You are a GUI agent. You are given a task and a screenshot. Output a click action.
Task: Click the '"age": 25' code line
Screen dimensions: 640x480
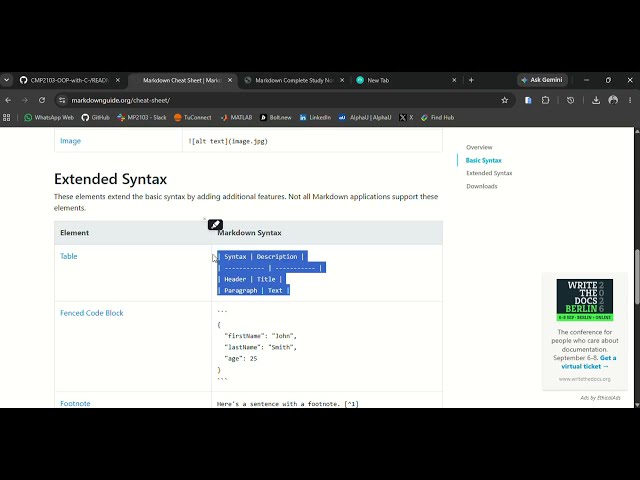coord(241,358)
